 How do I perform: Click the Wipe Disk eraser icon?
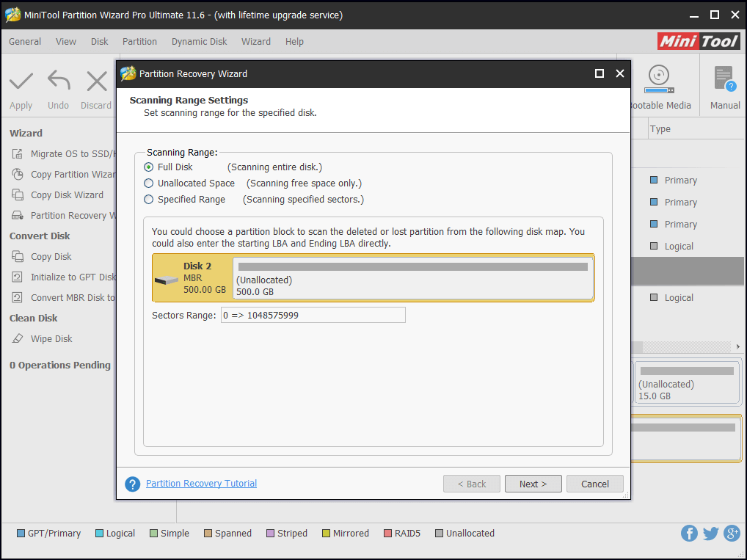pyautogui.click(x=18, y=338)
